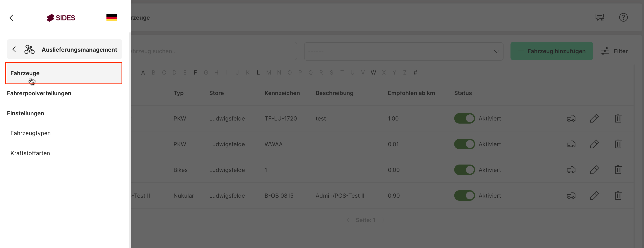The image size is (644, 248).
Task: Click the vehicle car icon in Bikes row
Action: pyautogui.click(x=571, y=170)
